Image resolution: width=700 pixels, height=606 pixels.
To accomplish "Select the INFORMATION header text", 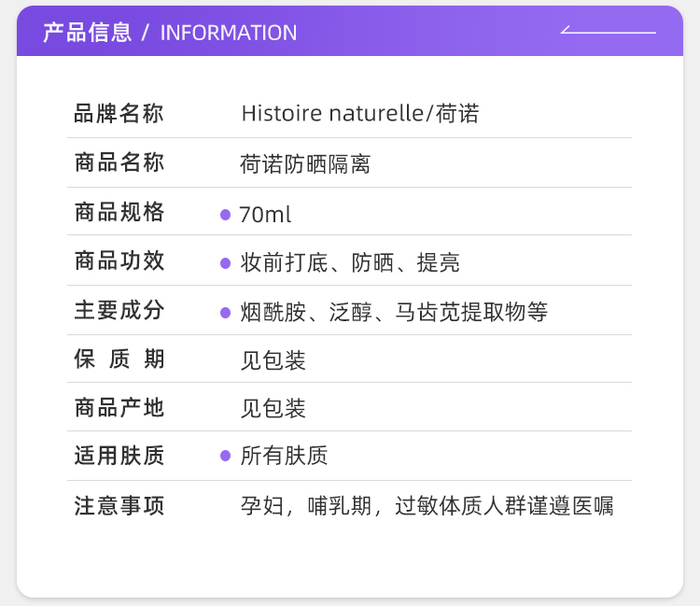I will [229, 33].
